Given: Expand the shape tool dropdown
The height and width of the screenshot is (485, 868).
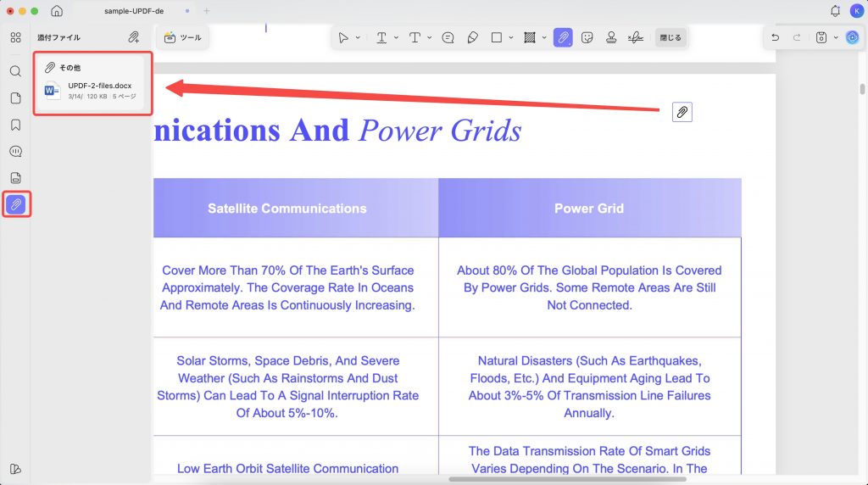Looking at the screenshot, I should pyautogui.click(x=511, y=37).
